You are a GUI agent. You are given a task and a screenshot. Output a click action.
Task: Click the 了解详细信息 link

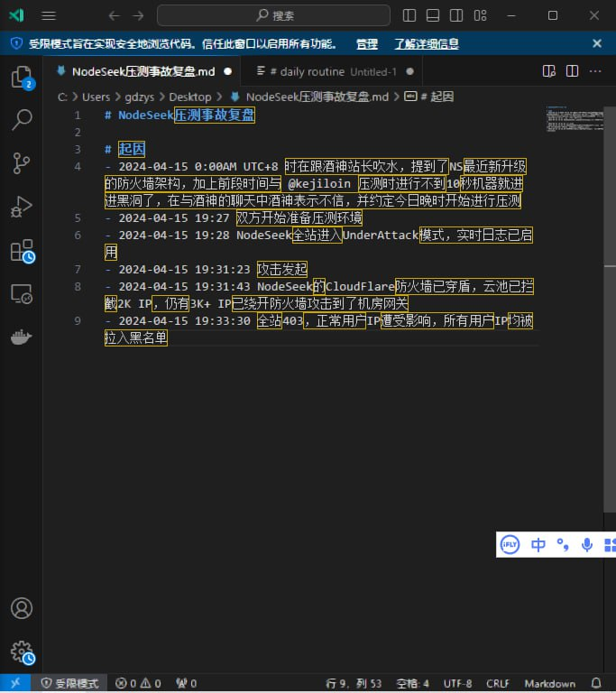click(x=427, y=43)
